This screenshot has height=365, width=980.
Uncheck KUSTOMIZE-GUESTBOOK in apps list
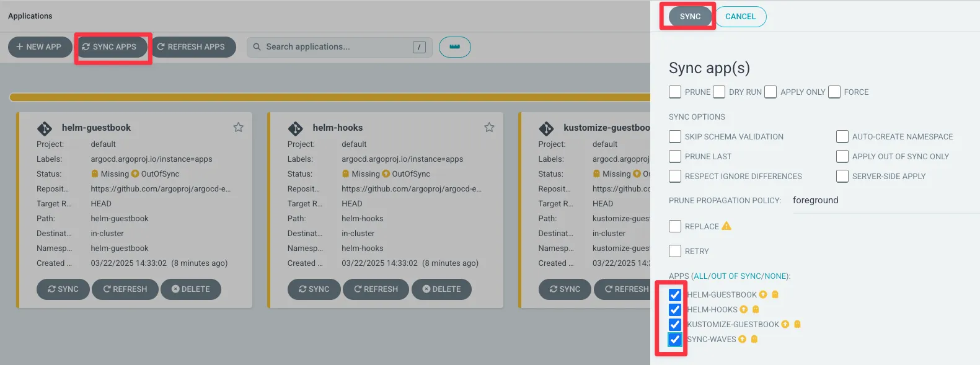coord(675,325)
